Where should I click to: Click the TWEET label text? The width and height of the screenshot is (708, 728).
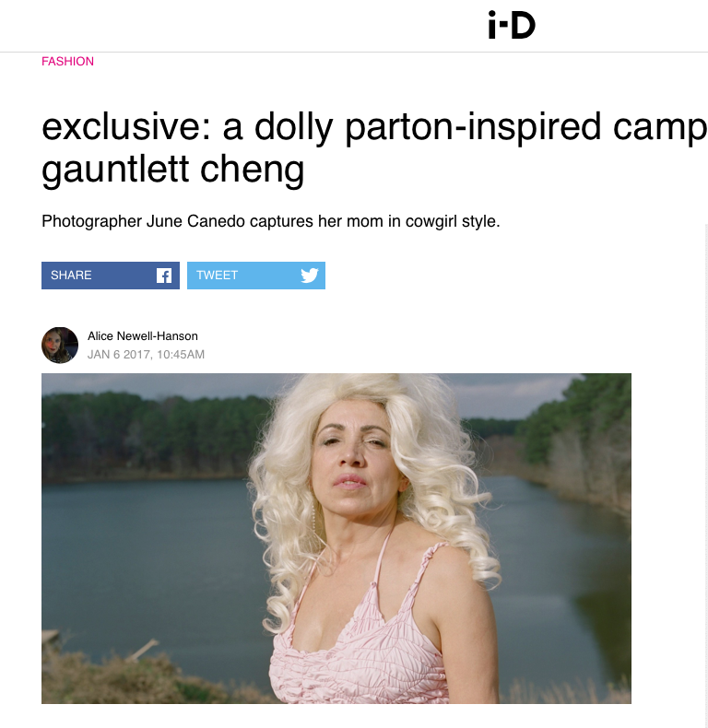coord(217,276)
